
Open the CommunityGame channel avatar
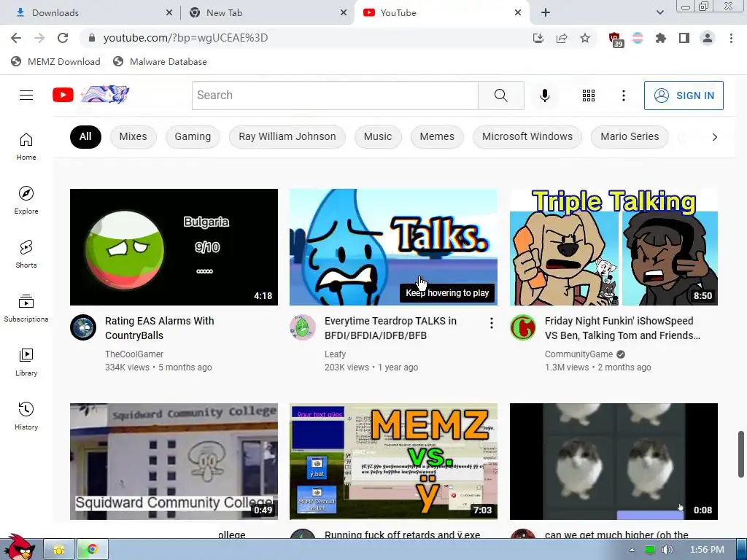click(522, 327)
